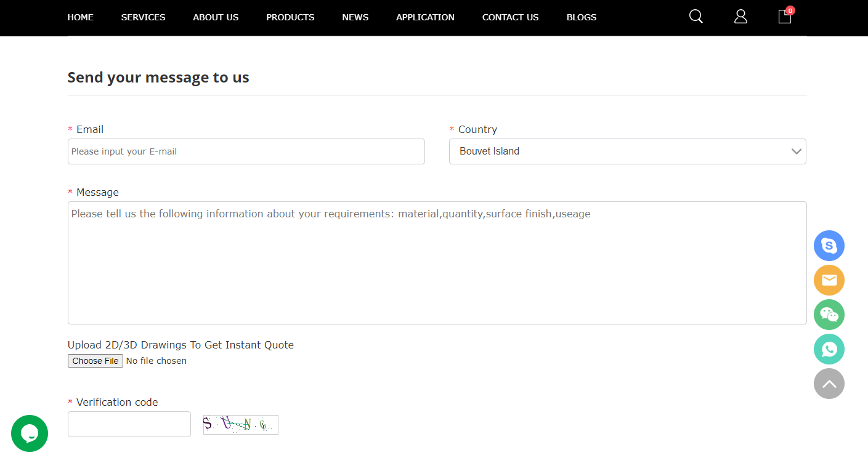Refresh the captcha verification image

[240, 424]
